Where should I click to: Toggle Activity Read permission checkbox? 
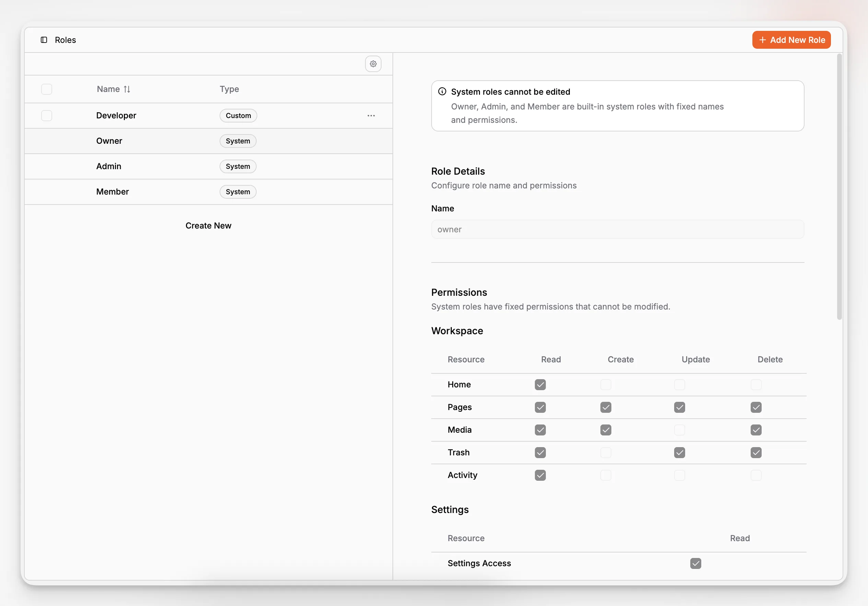pyautogui.click(x=540, y=475)
